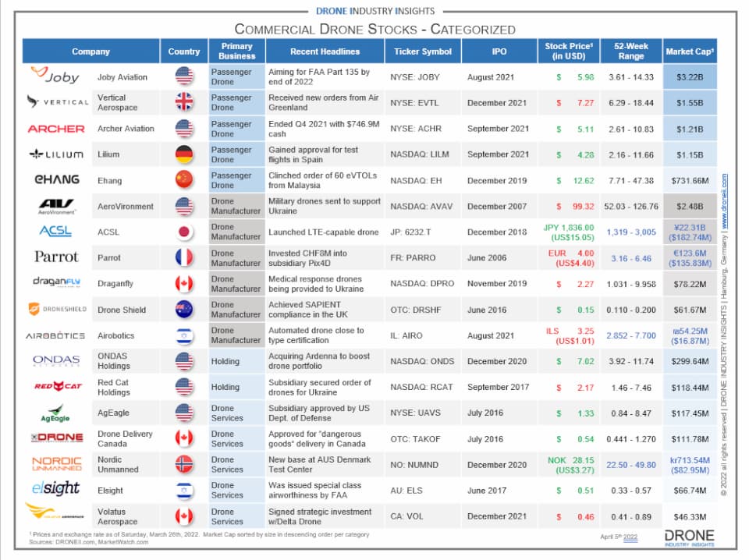This screenshot has height=560, width=749.
Task: Click the Israel flag beside Airobotics
Action: click(183, 335)
